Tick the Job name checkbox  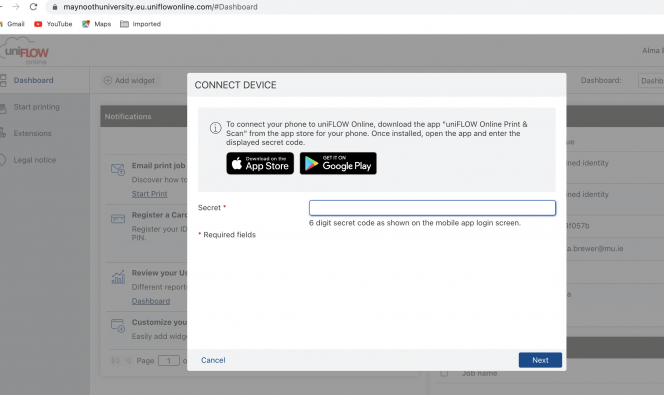pos(444,373)
